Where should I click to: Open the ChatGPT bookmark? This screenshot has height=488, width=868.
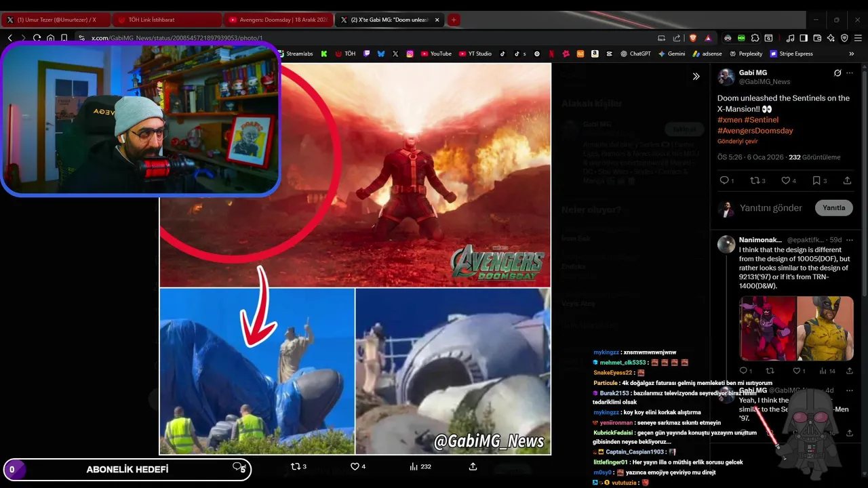pyautogui.click(x=635, y=54)
